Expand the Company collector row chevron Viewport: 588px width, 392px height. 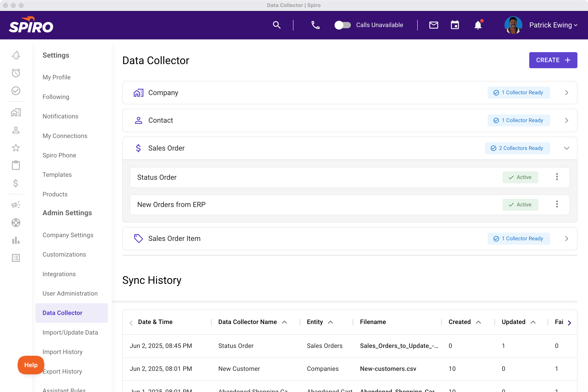click(x=567, y=93)
